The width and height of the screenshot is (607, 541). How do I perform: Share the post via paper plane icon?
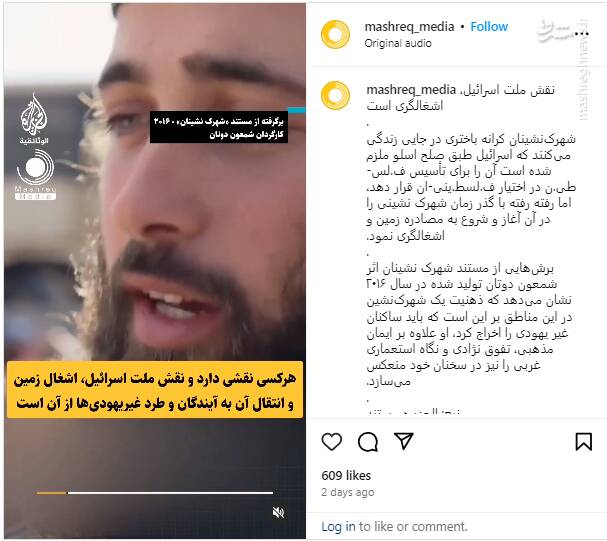tap(404, 441)
